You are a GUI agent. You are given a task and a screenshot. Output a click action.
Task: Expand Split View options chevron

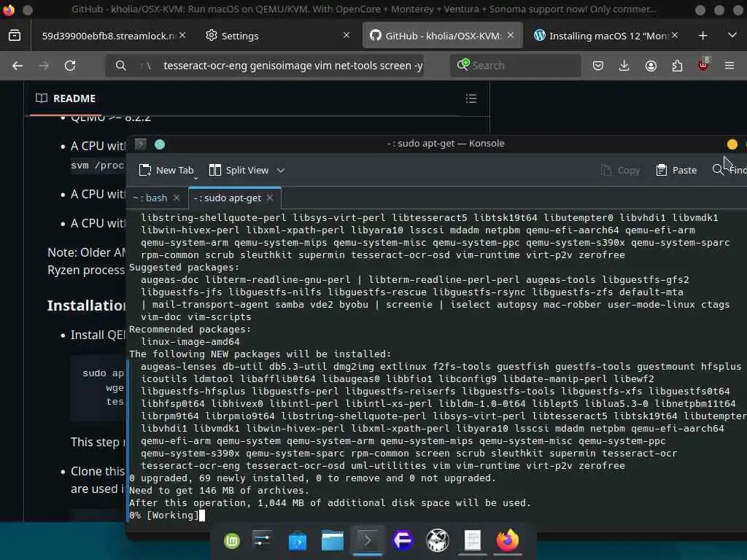click(281, 170)
